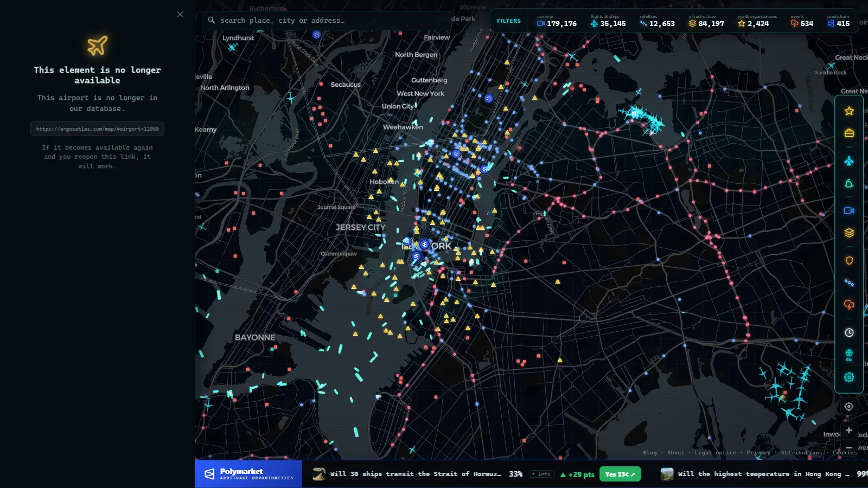Toggle the ship layer icon in sidebar

pos(849,184)
